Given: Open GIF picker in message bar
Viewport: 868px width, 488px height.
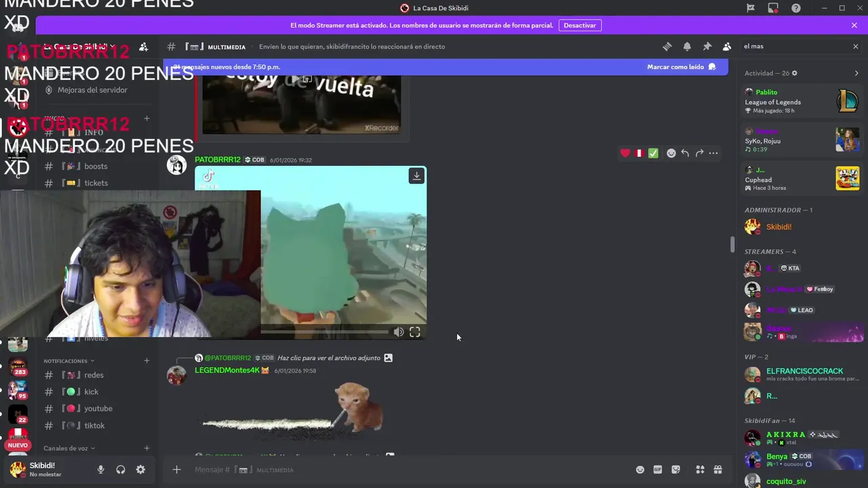Looking at the screenshot, I should click(x=658, y=470).
